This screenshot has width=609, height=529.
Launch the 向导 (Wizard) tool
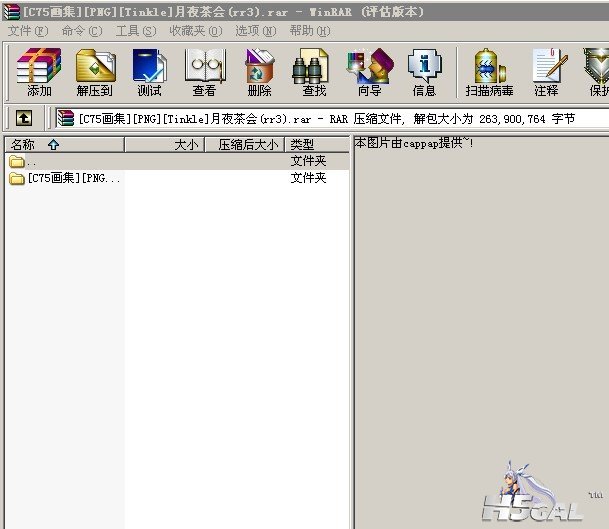(369, 72)
